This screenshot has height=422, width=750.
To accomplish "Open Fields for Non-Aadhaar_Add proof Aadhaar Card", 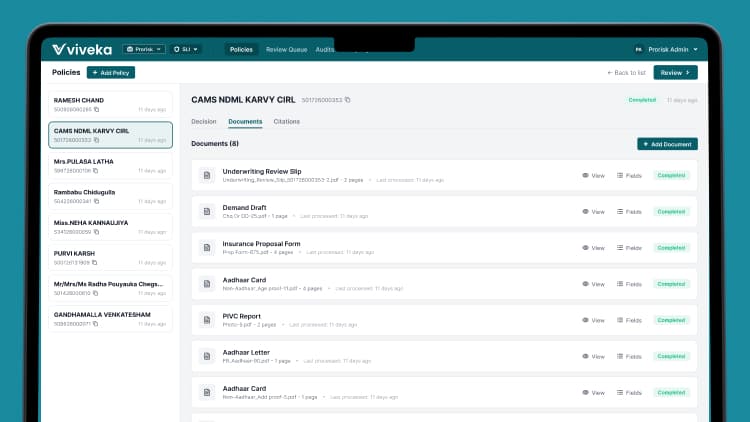I will [x=629, y=393].
